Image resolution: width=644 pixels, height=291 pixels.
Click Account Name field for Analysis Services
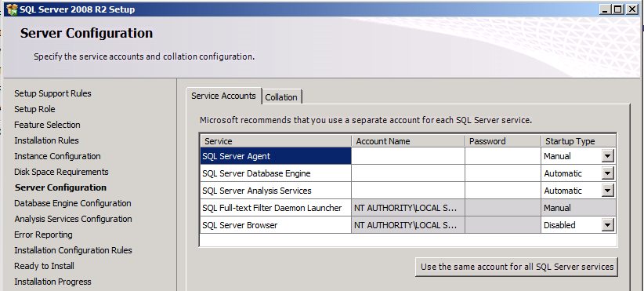[408, 191]
